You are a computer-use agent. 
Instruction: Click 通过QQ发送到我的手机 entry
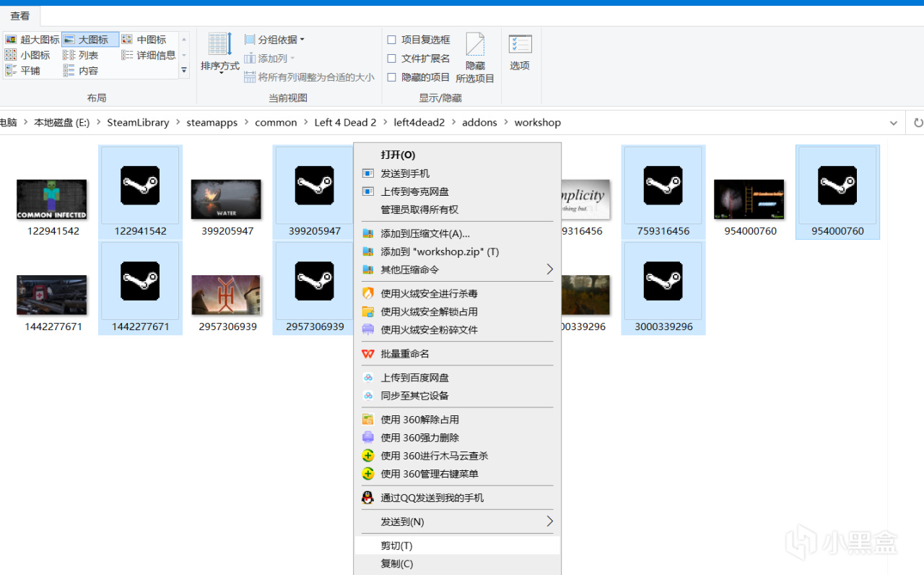pos(457,498)
